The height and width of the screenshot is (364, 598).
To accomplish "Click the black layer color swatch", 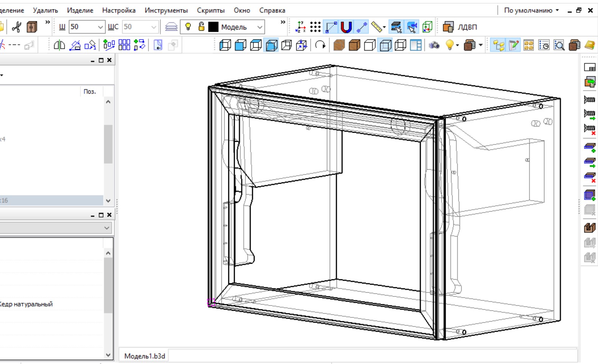I will 214,27.
